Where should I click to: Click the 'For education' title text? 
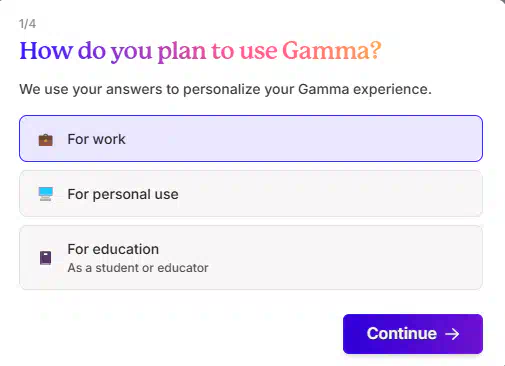click(113, 249)
